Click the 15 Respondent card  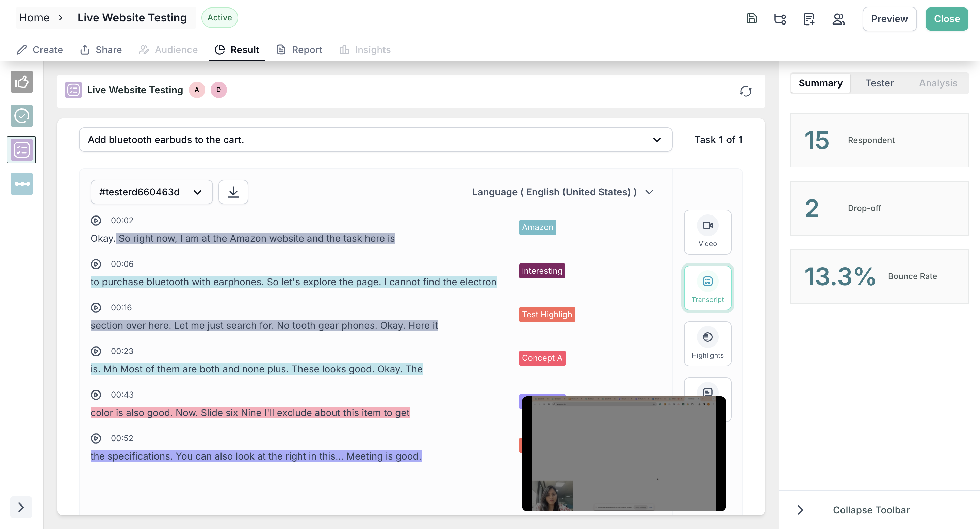click(880, 140)
